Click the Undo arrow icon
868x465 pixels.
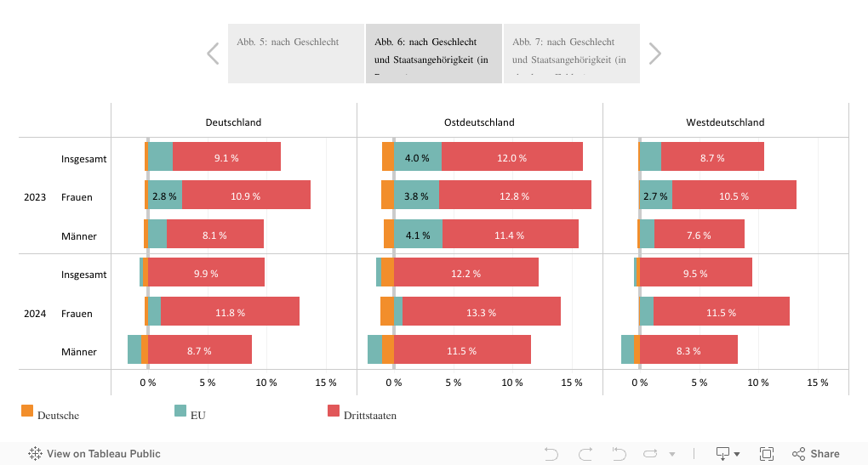551,454
